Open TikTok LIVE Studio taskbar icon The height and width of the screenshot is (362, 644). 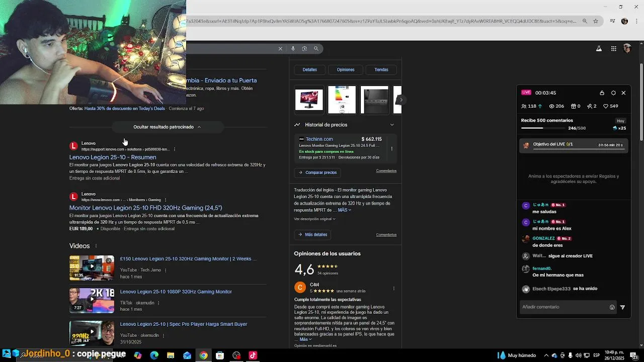click(x=253, y=355)
